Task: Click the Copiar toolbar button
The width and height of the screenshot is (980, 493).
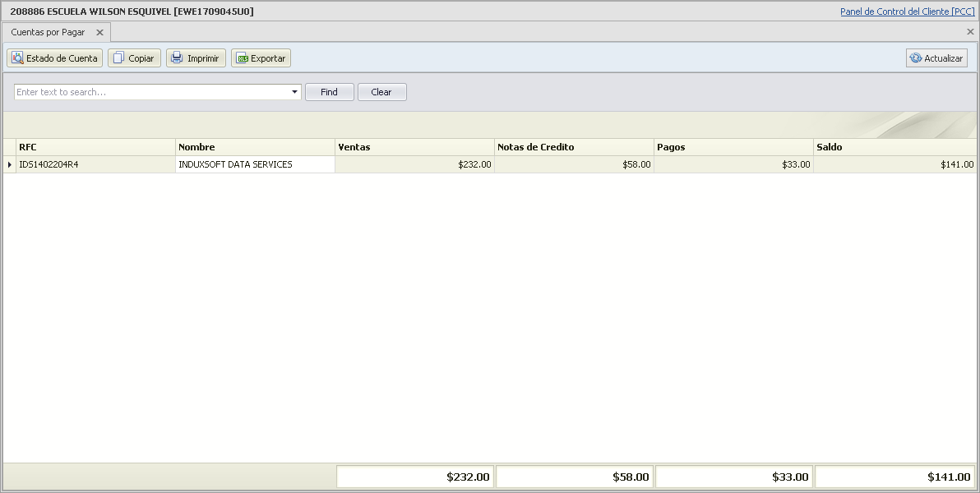Action: 134,58
